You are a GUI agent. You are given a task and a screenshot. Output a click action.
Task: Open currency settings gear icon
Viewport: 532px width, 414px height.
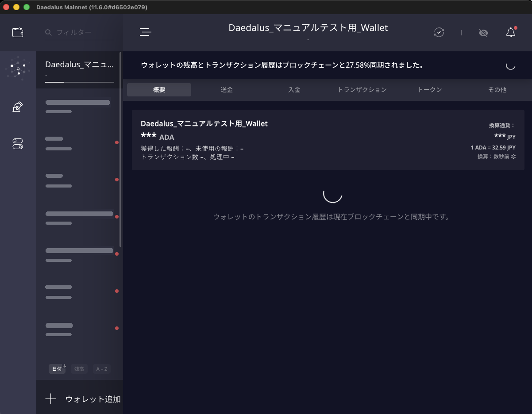tap(513, 157)
